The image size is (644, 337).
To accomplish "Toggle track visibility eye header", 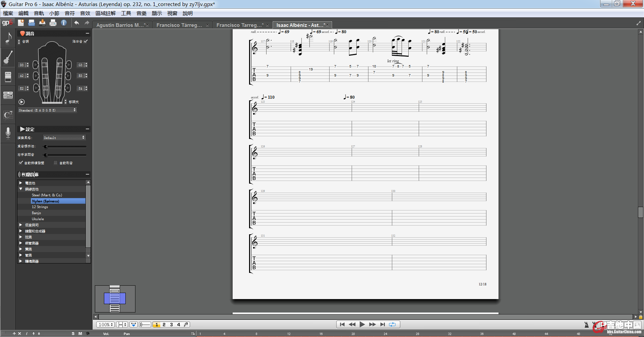I will pos(88,333).
